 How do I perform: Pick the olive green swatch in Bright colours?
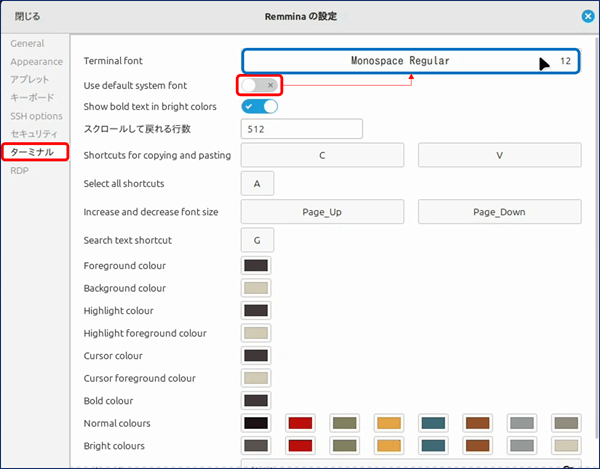[x=344, y=446]
